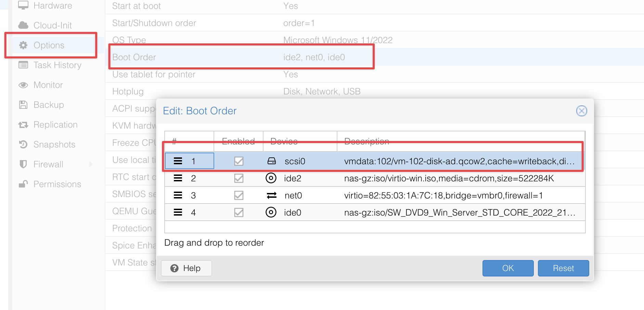
Task: Close the Edit: Boot Order dialog
Action: 581,111
